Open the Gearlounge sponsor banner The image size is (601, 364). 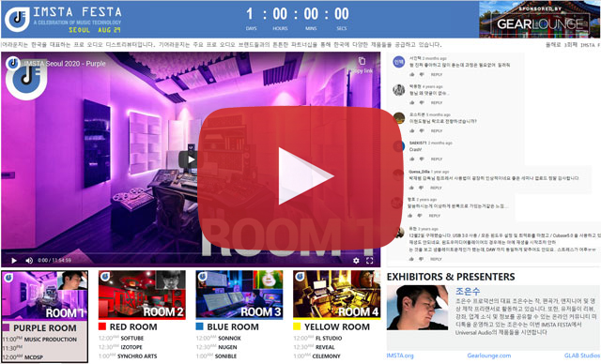point(539,19)
